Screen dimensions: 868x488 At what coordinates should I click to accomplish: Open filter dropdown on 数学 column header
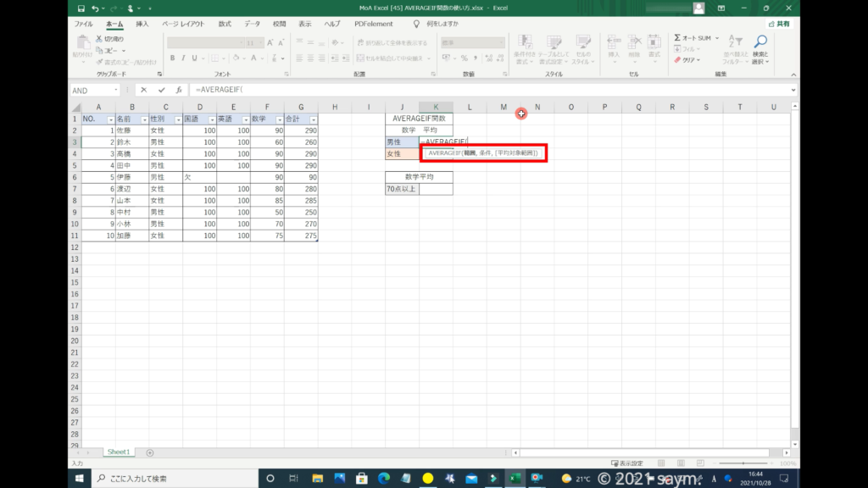point(278,119)
